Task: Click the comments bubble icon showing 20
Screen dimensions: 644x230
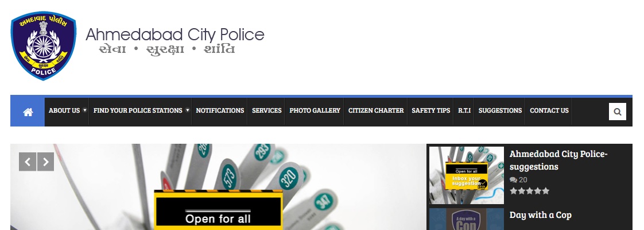Action: tap(513, 180)
